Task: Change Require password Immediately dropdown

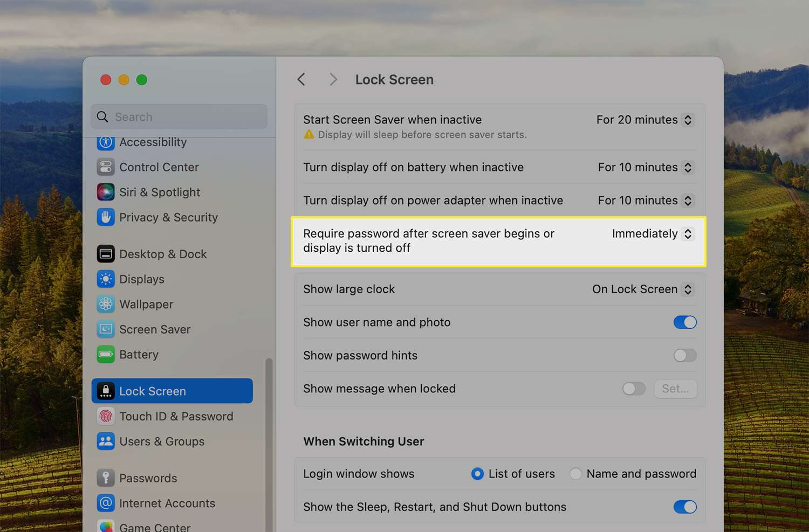Action: pos(652,234)
